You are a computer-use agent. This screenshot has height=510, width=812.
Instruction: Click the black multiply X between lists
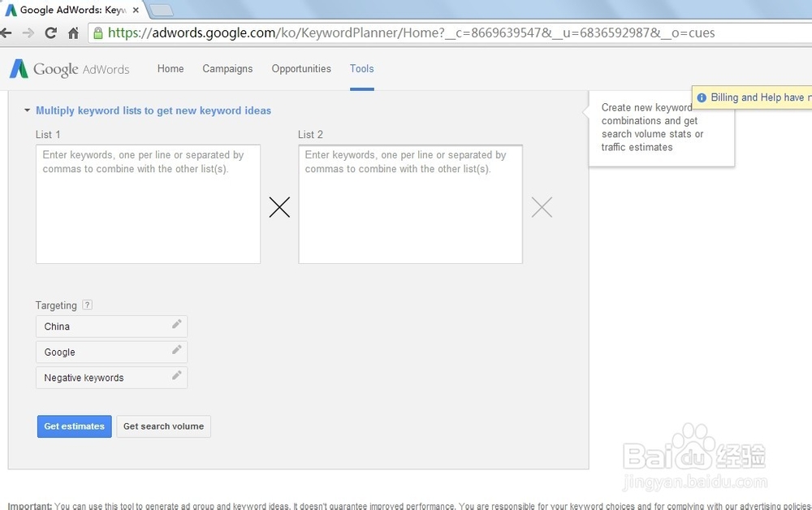pyautogui.click(x=279, y=207)
